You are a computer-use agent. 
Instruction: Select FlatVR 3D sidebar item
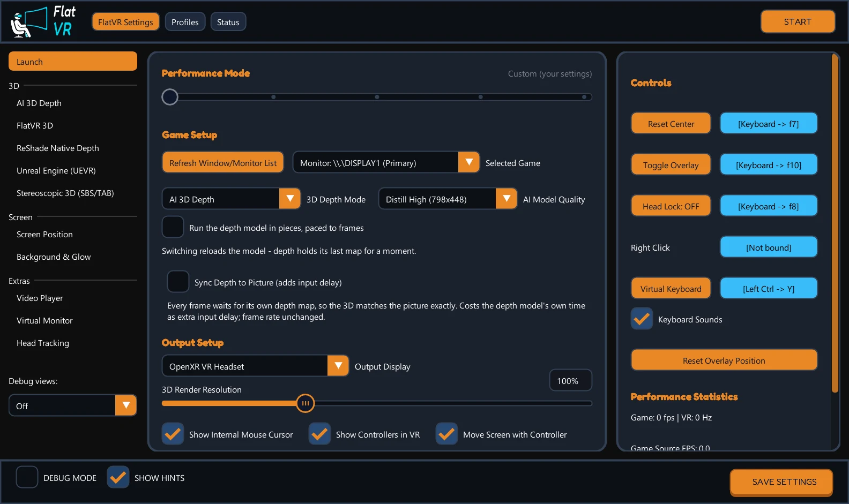[x=35, y=126]
